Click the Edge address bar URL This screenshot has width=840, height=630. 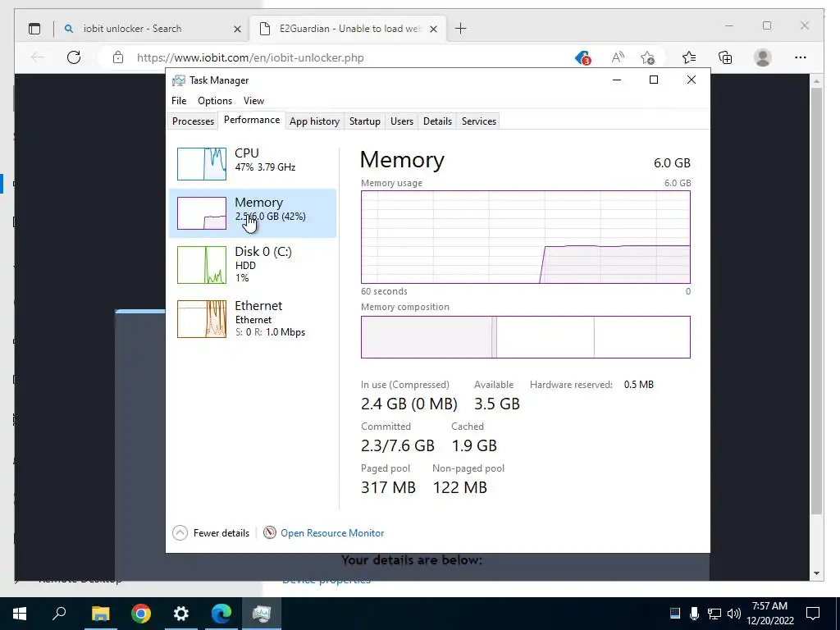(x=250, y=58)
